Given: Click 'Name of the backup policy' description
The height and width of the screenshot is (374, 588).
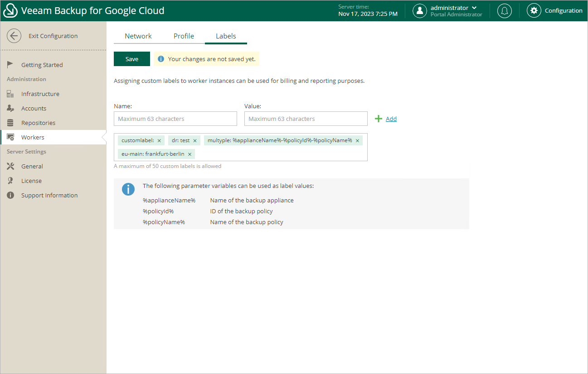Looking at the screenshot, I should 247,222.
